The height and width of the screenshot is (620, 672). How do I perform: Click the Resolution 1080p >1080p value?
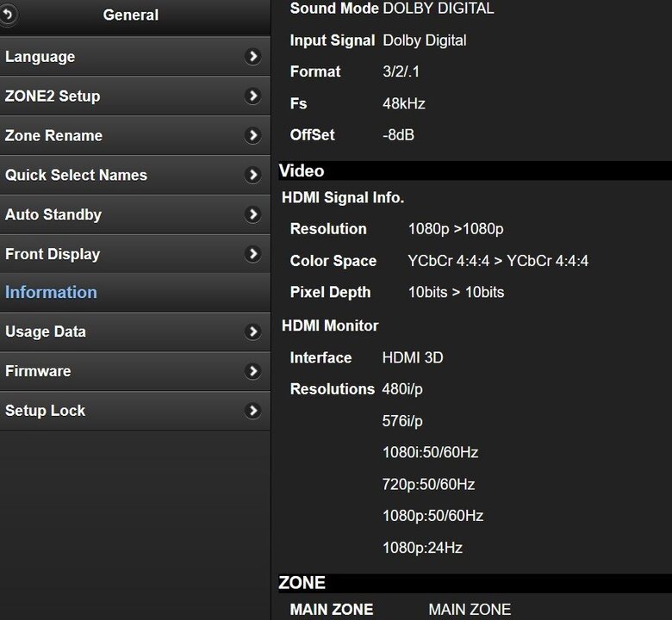click(456, 229)
